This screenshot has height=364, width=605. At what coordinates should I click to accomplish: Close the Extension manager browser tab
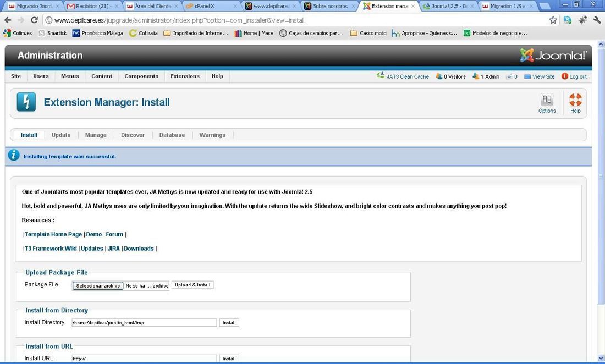(413, 6)
